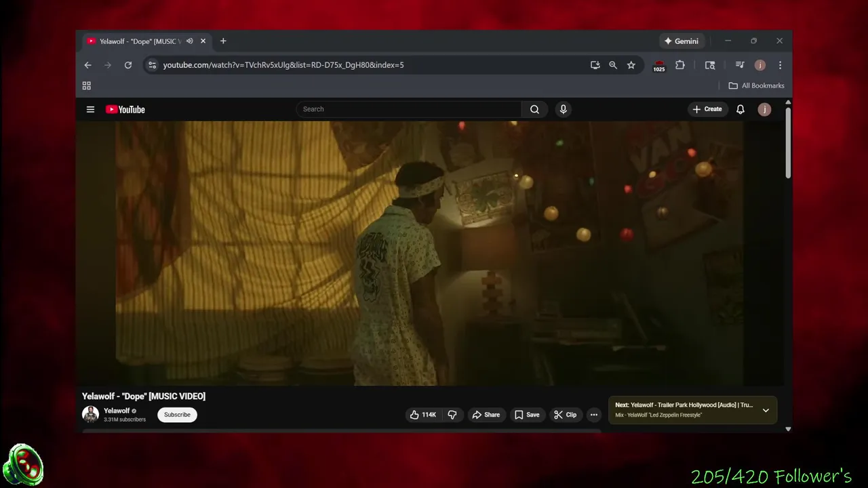
Task: Open the apps grid in bookmarks bar
Action: [86, 85]
